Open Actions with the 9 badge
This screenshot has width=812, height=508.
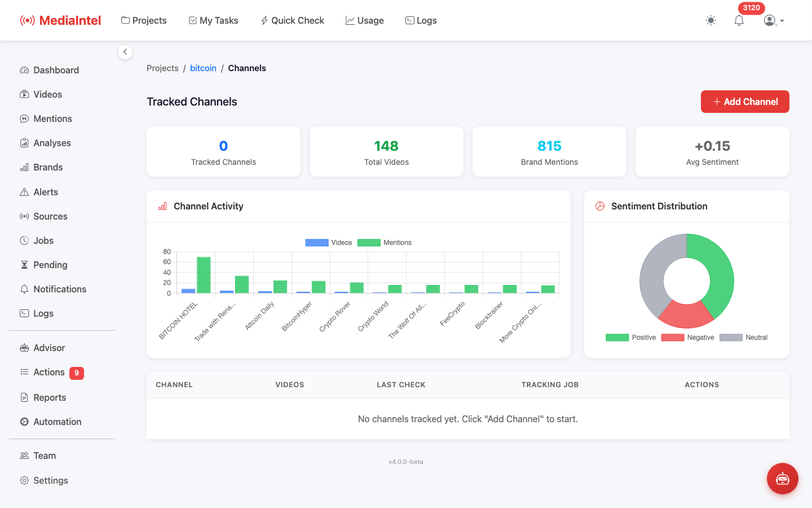(49, 373)
